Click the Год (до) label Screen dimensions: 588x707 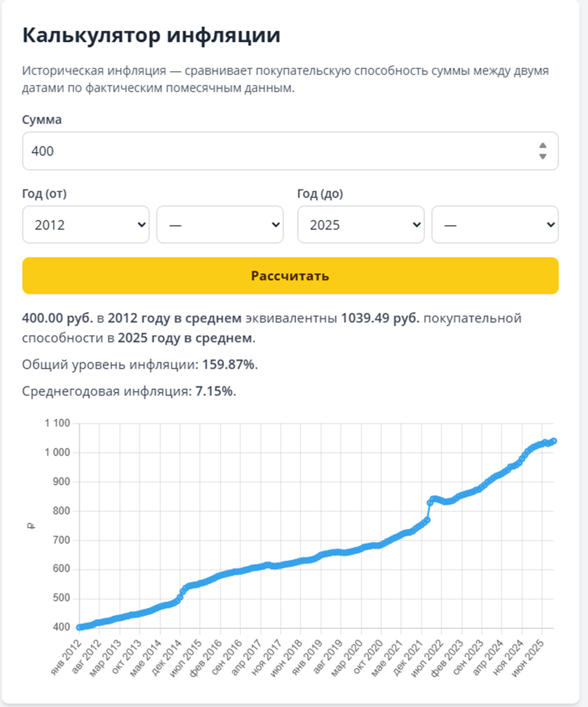click(x=320, y=193)
